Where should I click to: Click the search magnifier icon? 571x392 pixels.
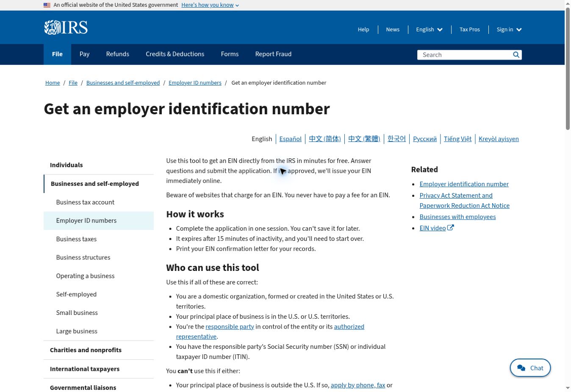tap(516, 55)
